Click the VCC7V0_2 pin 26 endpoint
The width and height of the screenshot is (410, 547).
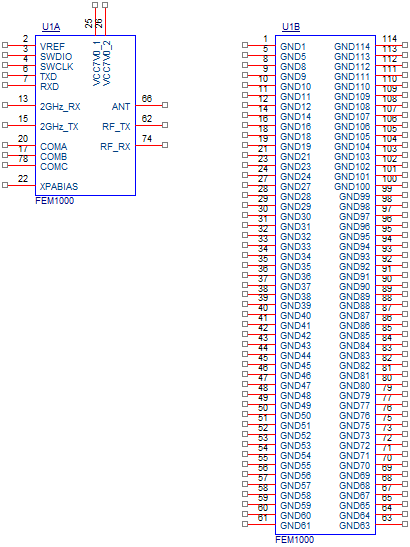[x=105, y=5]
